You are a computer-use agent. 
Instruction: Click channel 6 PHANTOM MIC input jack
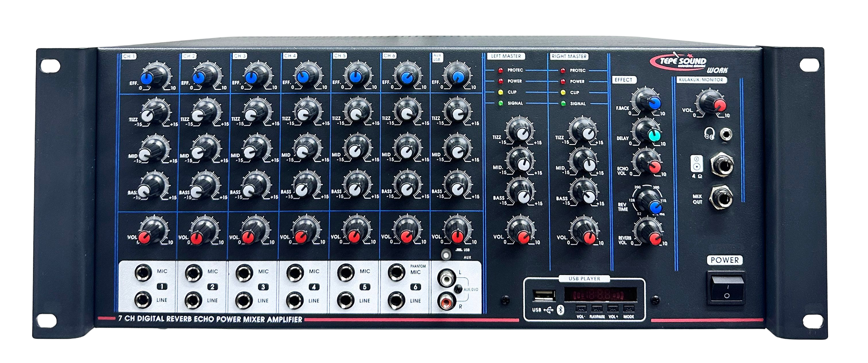pos(396,272)
